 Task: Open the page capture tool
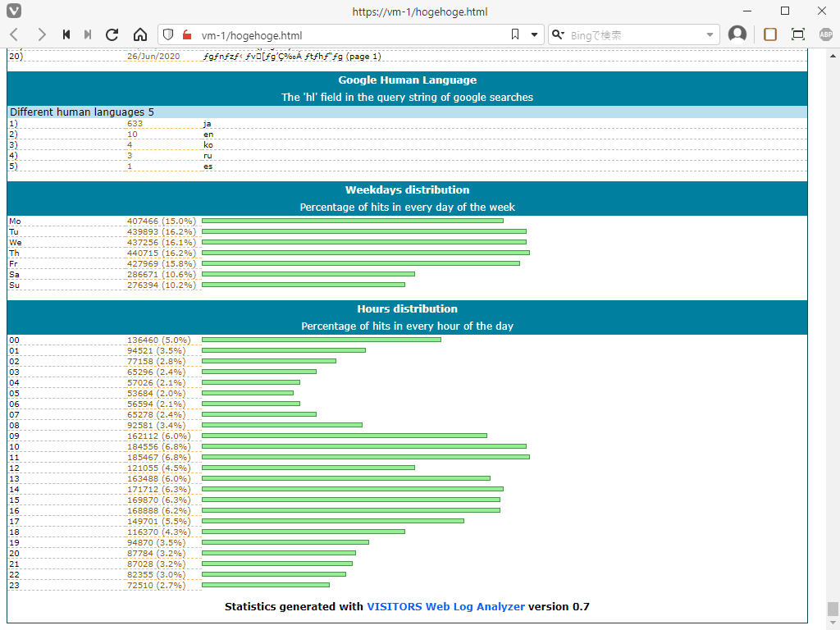(798, 34)
